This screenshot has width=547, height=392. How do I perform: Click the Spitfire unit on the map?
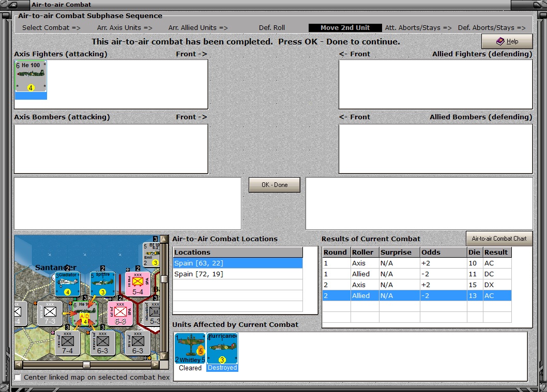pos(102,284)
